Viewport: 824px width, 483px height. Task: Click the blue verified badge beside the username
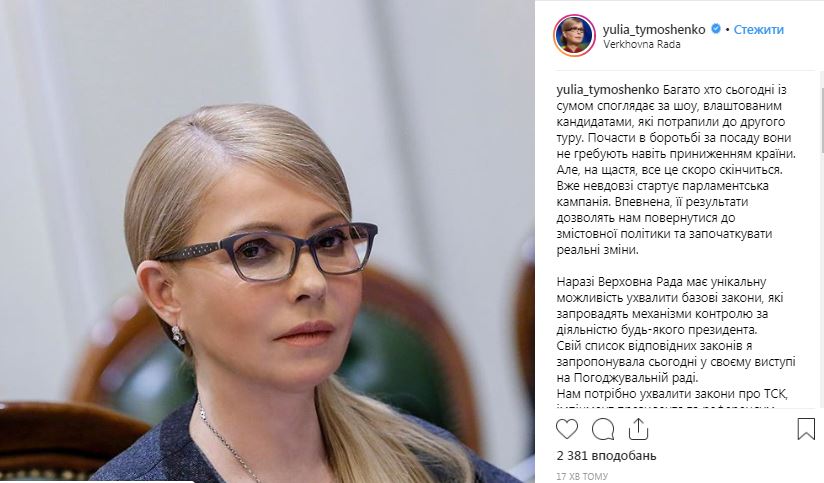pyautogui.click(x=715, y=29)
